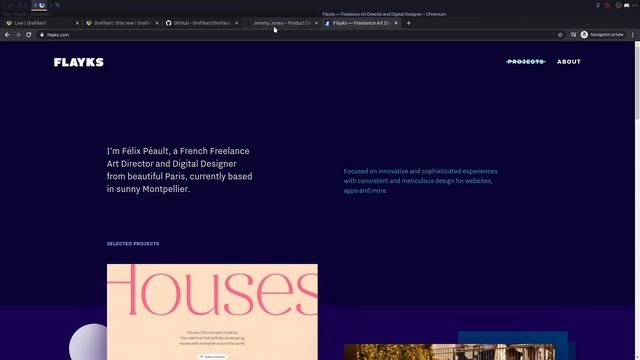Click the browser forward arrow
This screenshot has height=360, width=640.
[x=18, y=35]
